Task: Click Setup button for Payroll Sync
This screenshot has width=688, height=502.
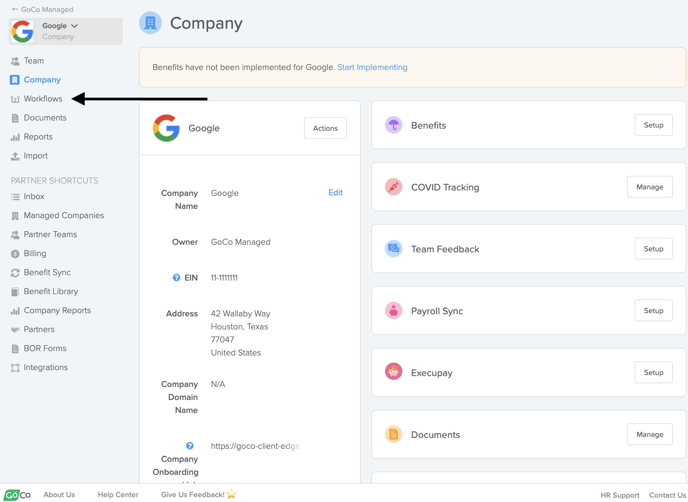Action: [x=653, y=311]
